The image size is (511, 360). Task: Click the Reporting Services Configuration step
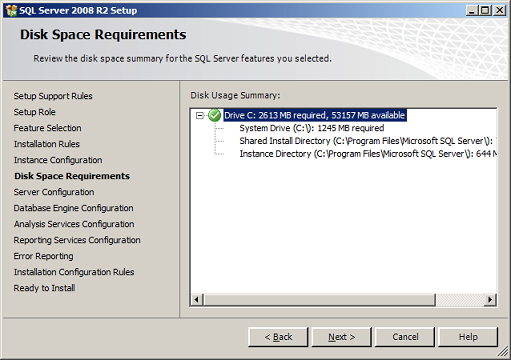[77, 240]
